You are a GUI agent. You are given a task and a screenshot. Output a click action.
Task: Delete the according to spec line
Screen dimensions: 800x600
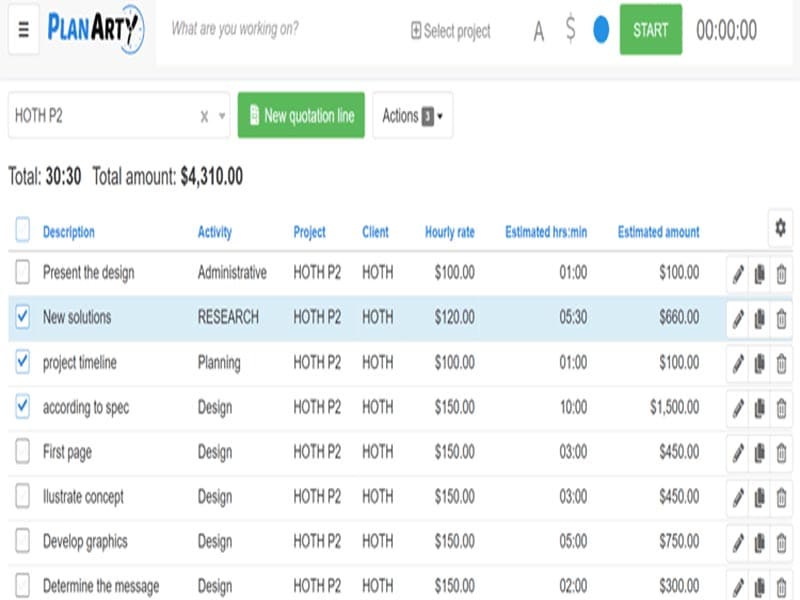(781, 409)
